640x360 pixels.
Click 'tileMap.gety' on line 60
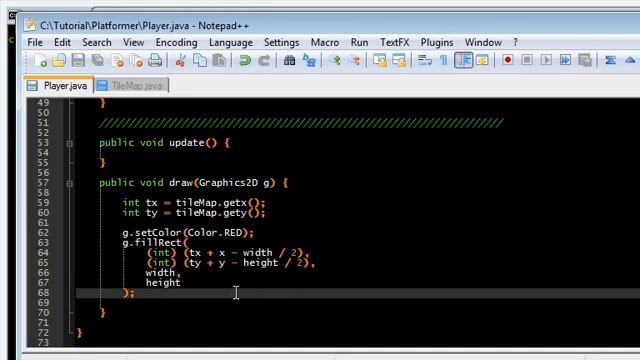point(211,213)
